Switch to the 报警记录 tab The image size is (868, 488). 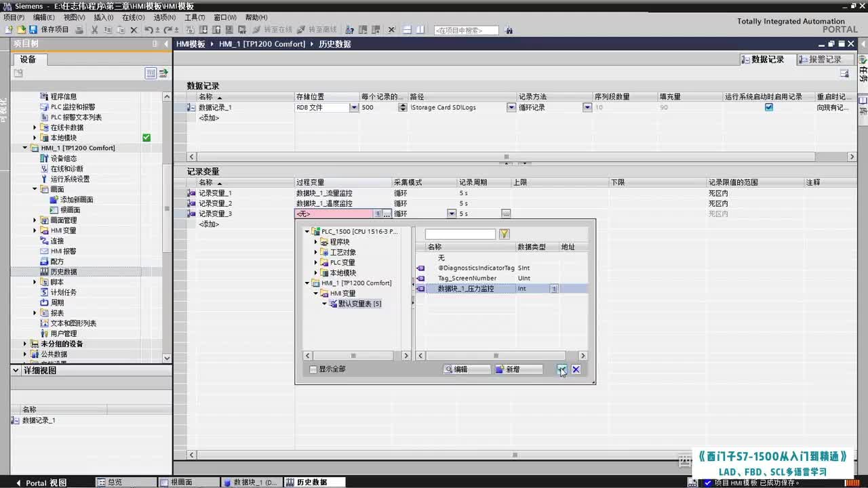tap(824, 60)
